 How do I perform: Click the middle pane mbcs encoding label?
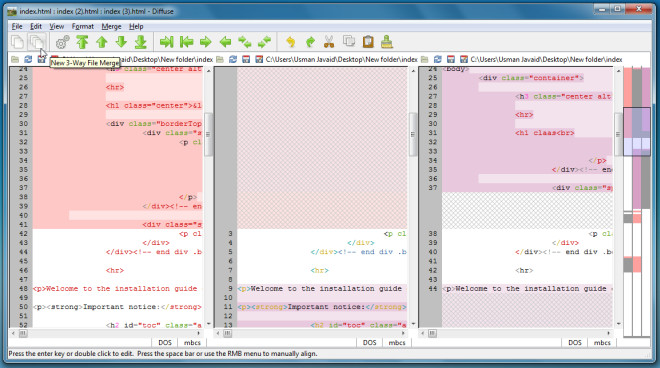click(397, 343)
